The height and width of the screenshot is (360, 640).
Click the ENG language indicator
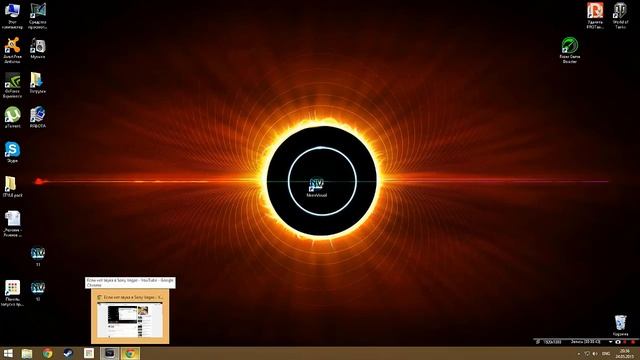[x=606, y=354]
